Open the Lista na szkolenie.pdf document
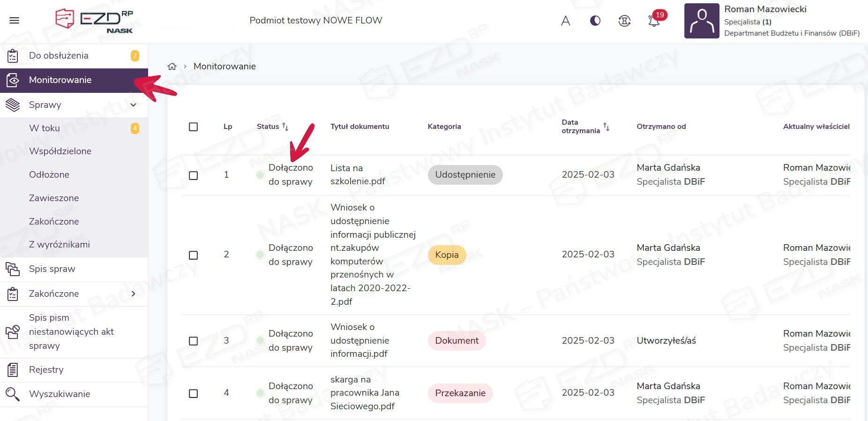 click(x=357, y=174)
